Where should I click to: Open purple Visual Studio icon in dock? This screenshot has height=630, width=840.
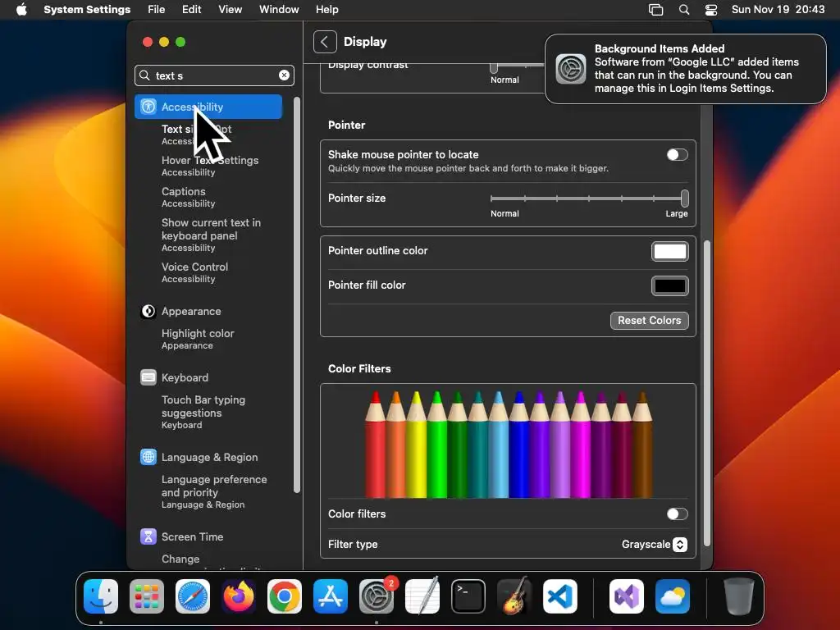tap(627, 596)
